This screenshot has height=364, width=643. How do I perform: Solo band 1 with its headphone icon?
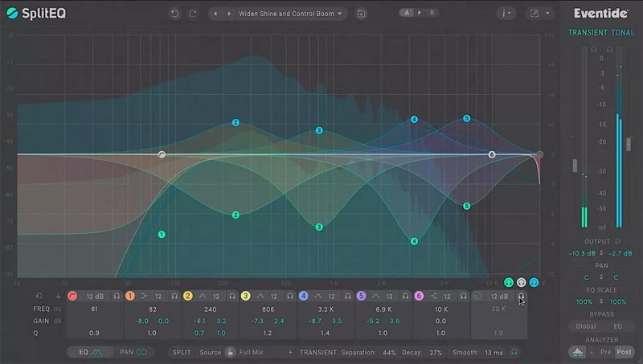174,296
